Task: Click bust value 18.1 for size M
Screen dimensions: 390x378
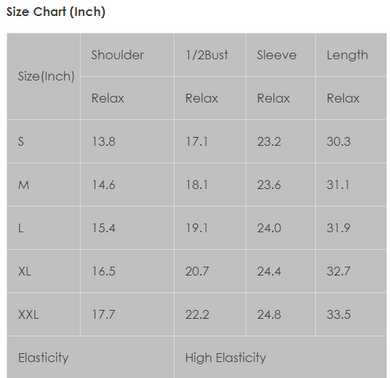Action: 197,185
